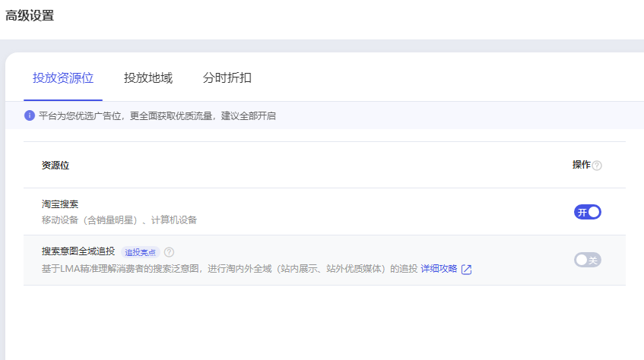Image resolution: width=644 pixels, height=360 pixels.
Task: Select the 淘宝搜索 row title
Action: pyautogui.click(x=60, y=205)
